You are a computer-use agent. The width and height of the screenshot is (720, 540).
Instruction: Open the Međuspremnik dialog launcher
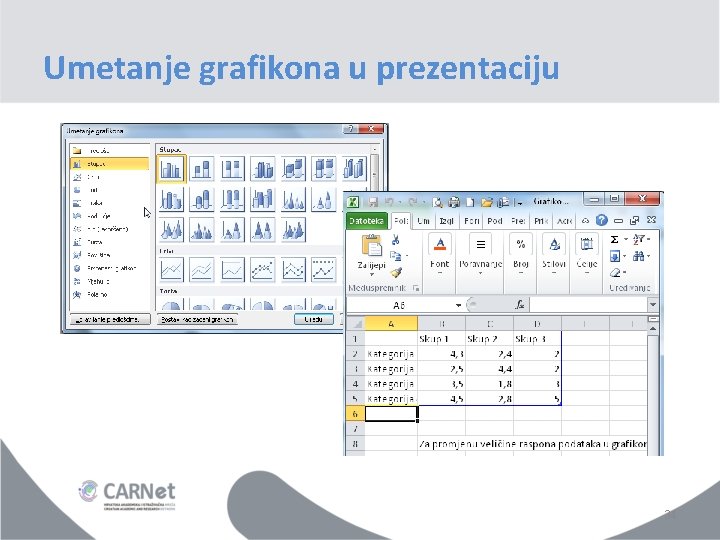tap(416, 288)
